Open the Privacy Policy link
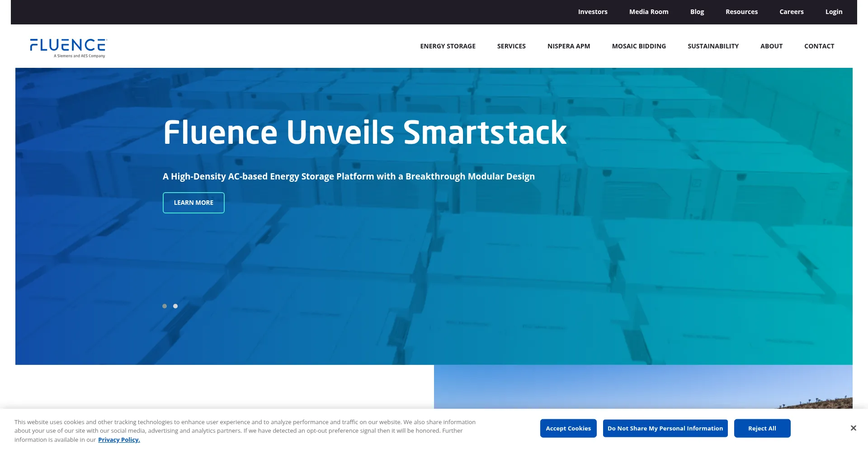868x449 pixels. tap(119, 440)
